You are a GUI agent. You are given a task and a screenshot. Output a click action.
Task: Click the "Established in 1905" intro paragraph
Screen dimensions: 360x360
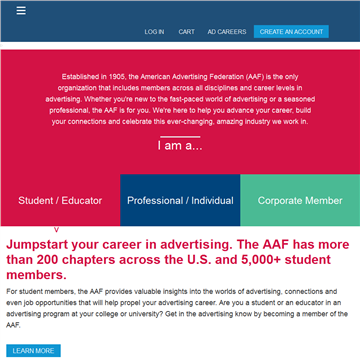point(180,99)
